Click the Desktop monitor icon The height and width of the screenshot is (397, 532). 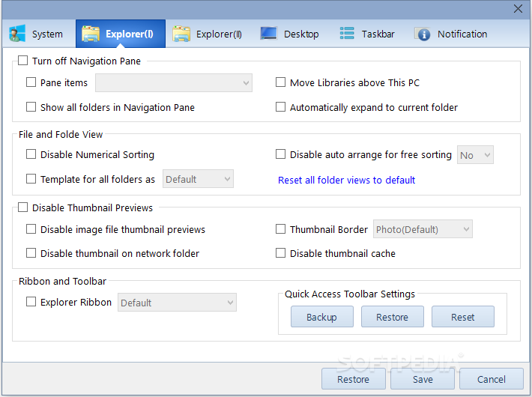(269, 34)
